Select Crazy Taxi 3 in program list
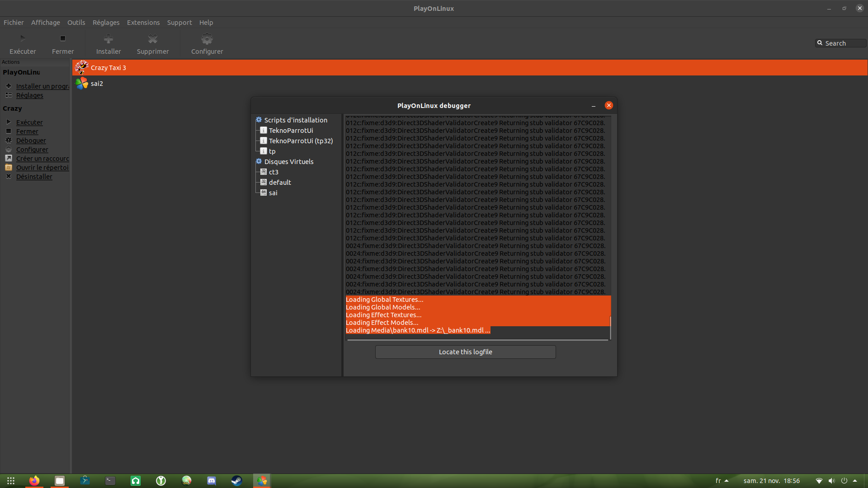The width and height of the screenshot is (868, 488). point(470,68)
